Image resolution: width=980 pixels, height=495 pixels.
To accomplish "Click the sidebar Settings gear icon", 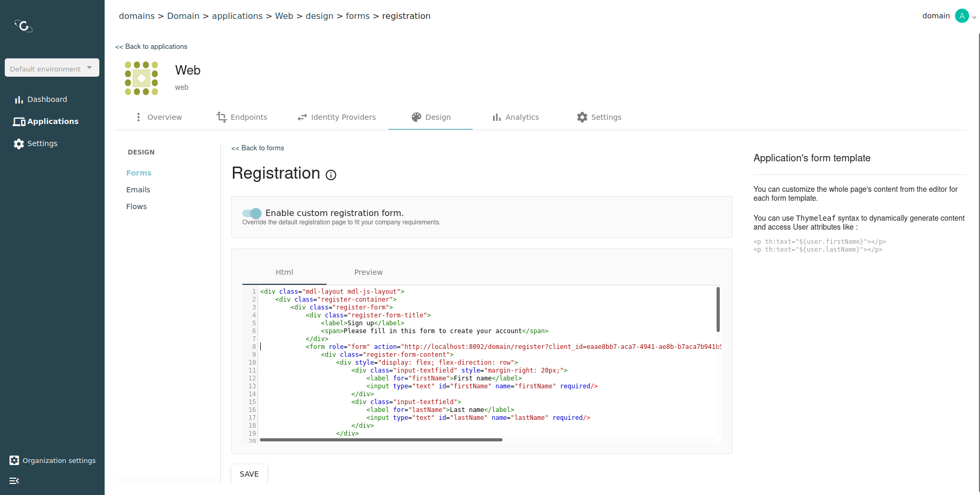I will click(x=19, y=144).
